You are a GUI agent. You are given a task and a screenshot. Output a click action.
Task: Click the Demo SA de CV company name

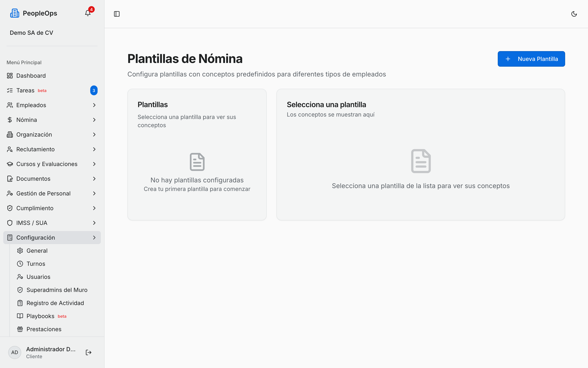31,33
